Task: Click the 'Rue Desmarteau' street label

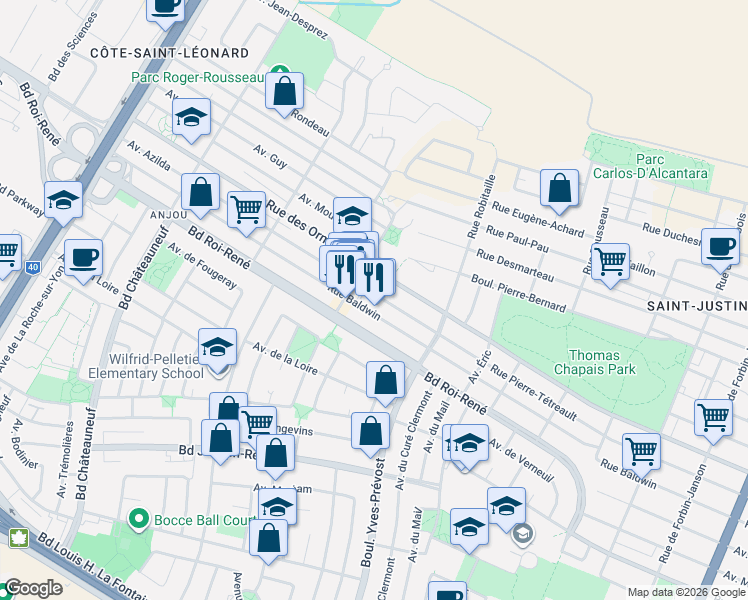Action: (x=515, y=266)
